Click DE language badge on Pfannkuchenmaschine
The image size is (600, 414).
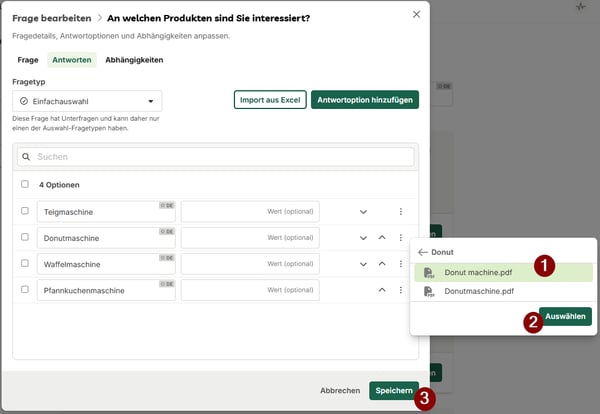click(167, 284)
